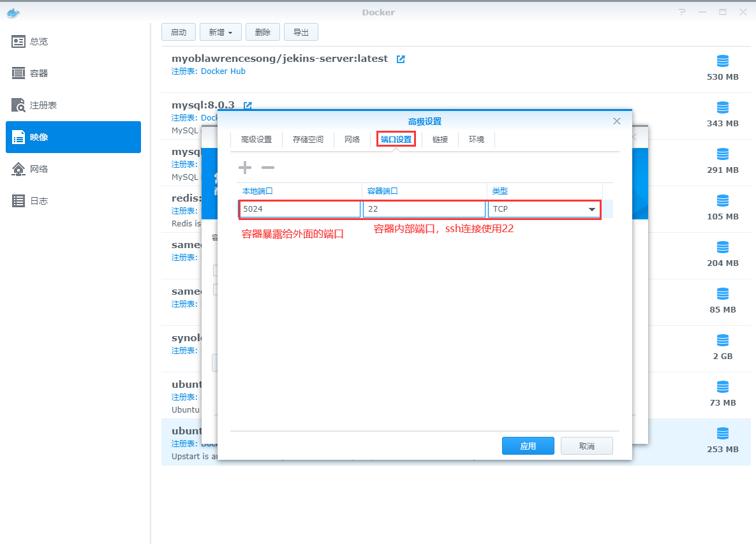The image size is (756, 544).
Task: Open the 新增 dropdown button
Action: [220, 33]
